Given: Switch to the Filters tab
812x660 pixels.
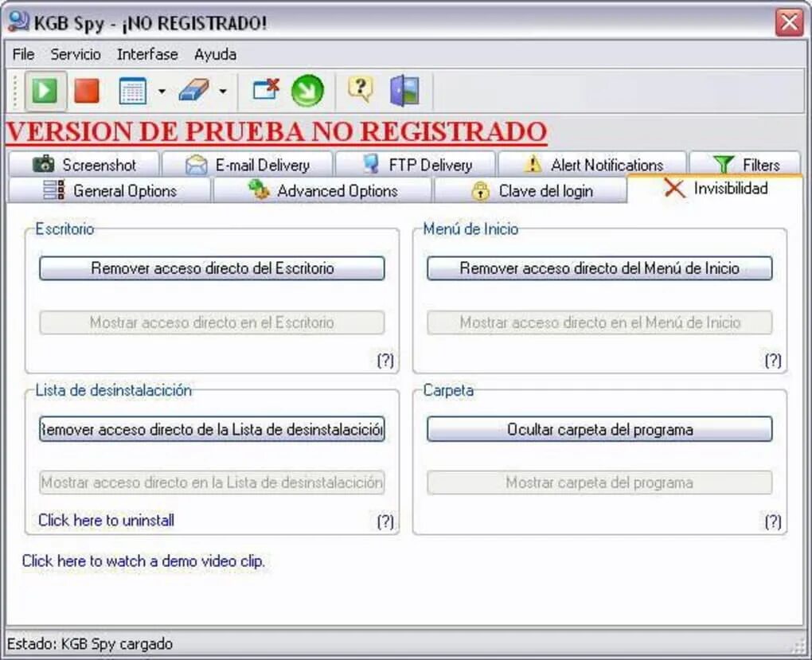Looking at the screenshot, I should [x=744, y=165].
